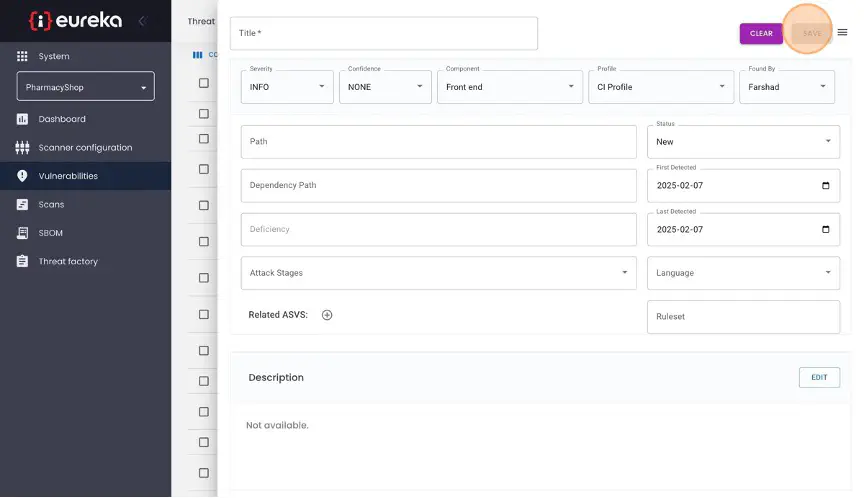This screenshot has height=498, width=864.
Task: Go to Dashboard page
Action: [x=85, y=119]
